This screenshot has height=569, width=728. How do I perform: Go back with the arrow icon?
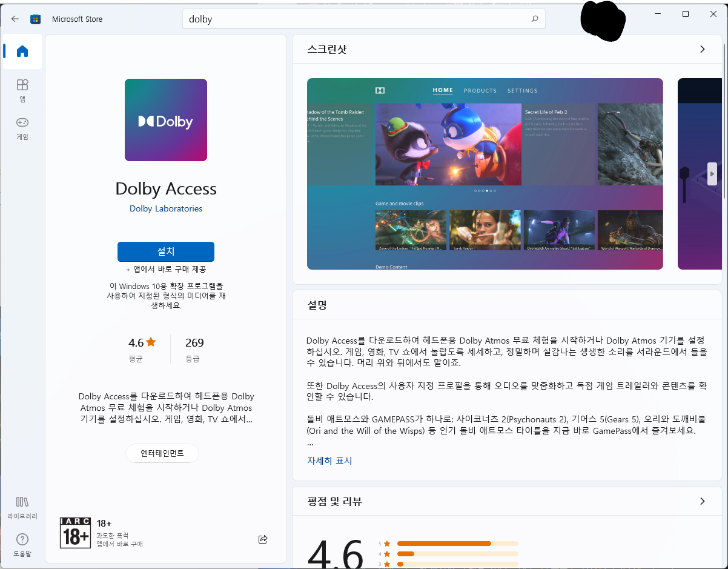click(15, 19)
